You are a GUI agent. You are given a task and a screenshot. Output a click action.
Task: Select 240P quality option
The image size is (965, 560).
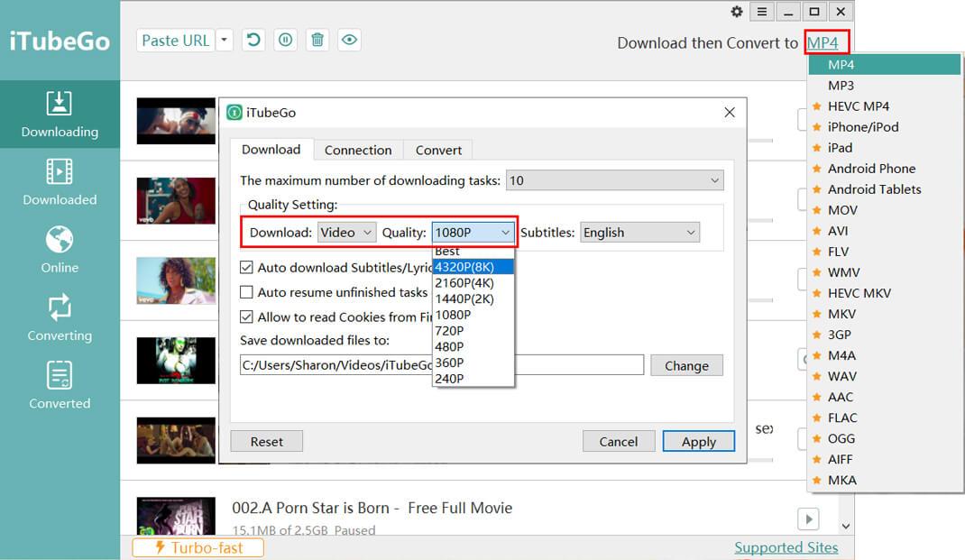pos(473,379)
